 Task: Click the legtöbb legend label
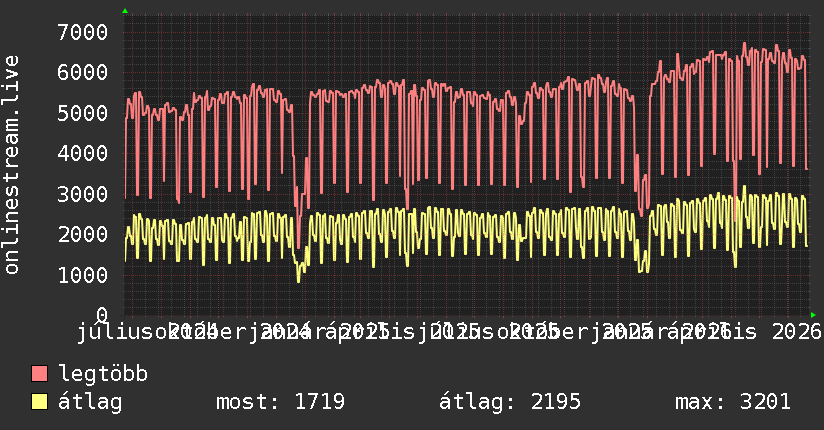(x=103, y=373)
